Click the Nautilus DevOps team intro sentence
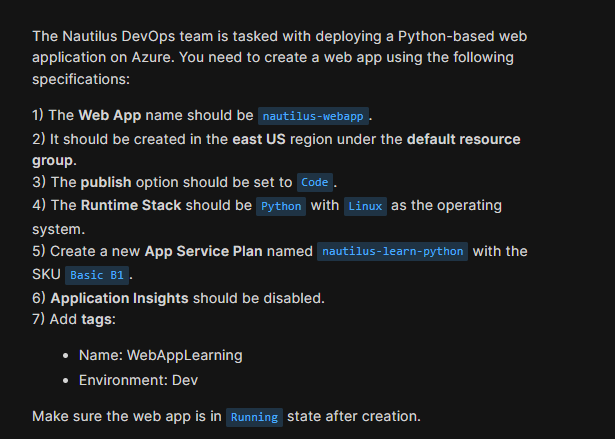This screenshot has height=439, width=615. [x=280, y=58]
